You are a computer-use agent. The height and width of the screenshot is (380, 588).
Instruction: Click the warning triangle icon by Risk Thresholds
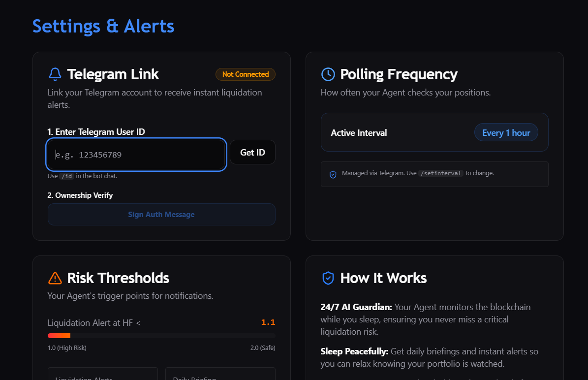click(55, 278)
